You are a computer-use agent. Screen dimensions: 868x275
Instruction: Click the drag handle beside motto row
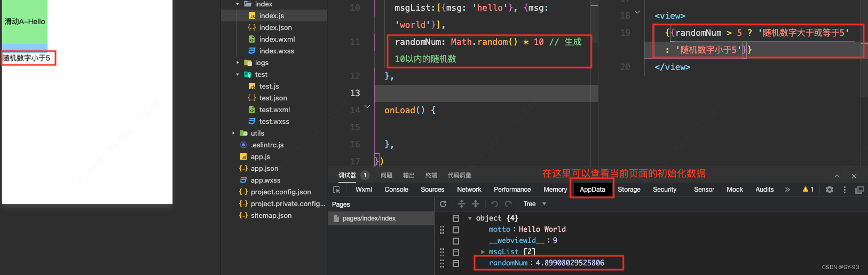(442, 230)
